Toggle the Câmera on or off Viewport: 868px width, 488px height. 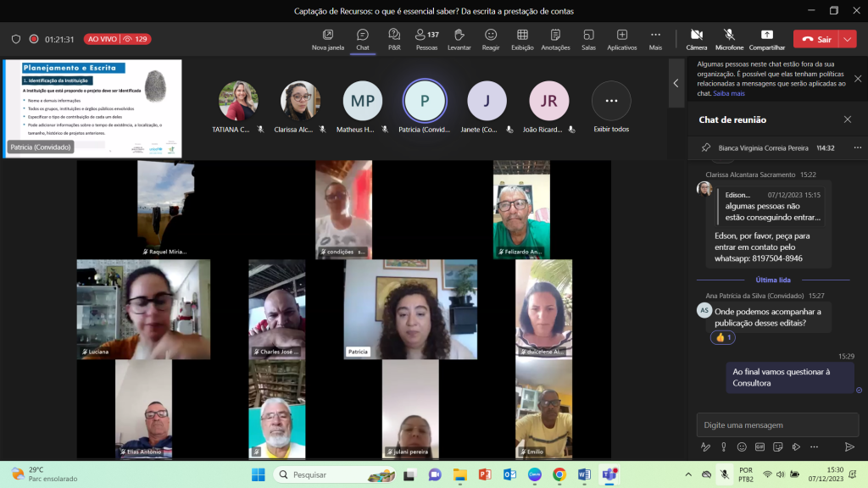(697, 40)
